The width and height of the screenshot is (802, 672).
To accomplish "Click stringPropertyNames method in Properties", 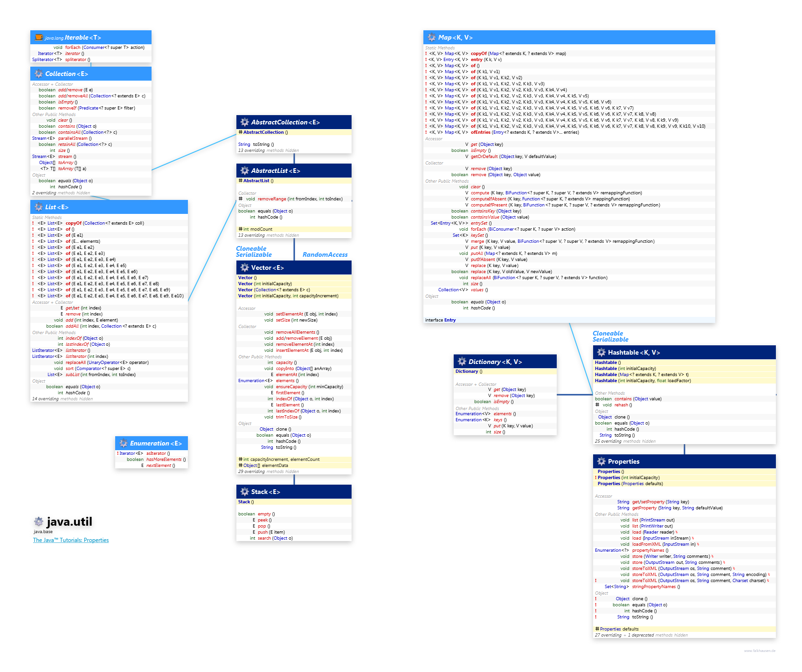I will pyautogui.click(x=654, y=587).
